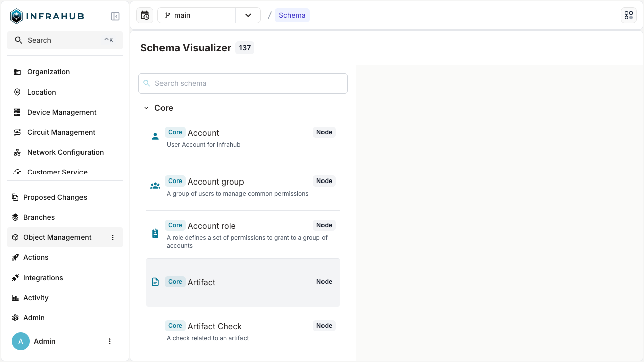Image resolution: width=644 pixels, height=362 pixels.
Task: Open the Proposed Changes section
Action: [x=54, y=197]
